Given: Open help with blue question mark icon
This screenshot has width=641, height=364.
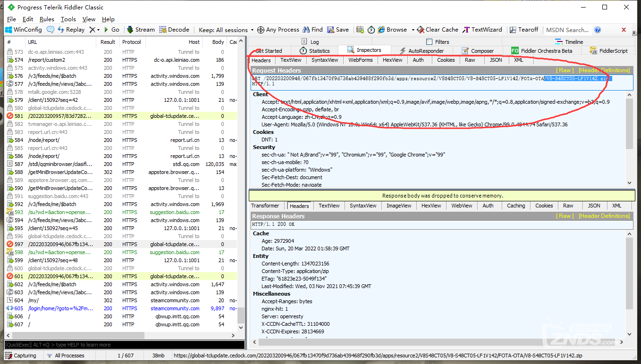Looking at the screenshot, I should point(598,30).
